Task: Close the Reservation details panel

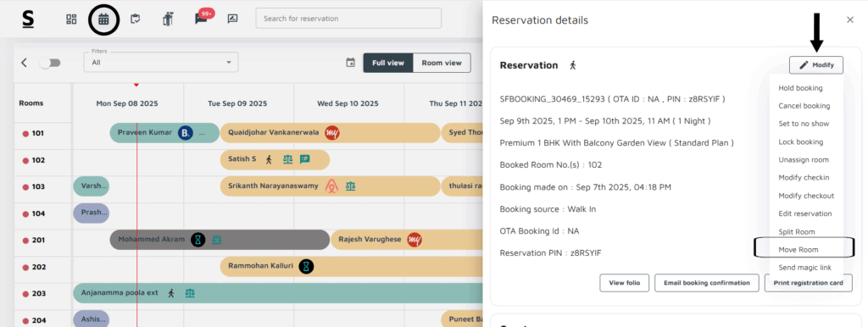Action: coord(850,20)
